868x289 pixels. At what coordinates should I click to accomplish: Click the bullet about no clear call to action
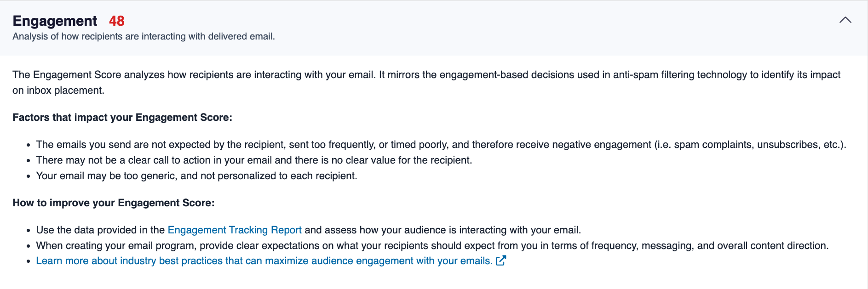pos(254,160)
